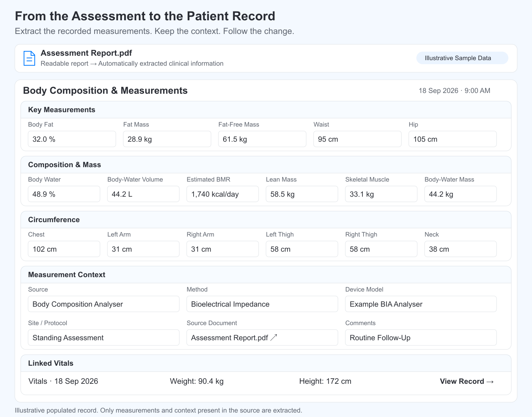Click the Fat Mass field 28.9 kg
532x417 pixels.
pos(167,139)
